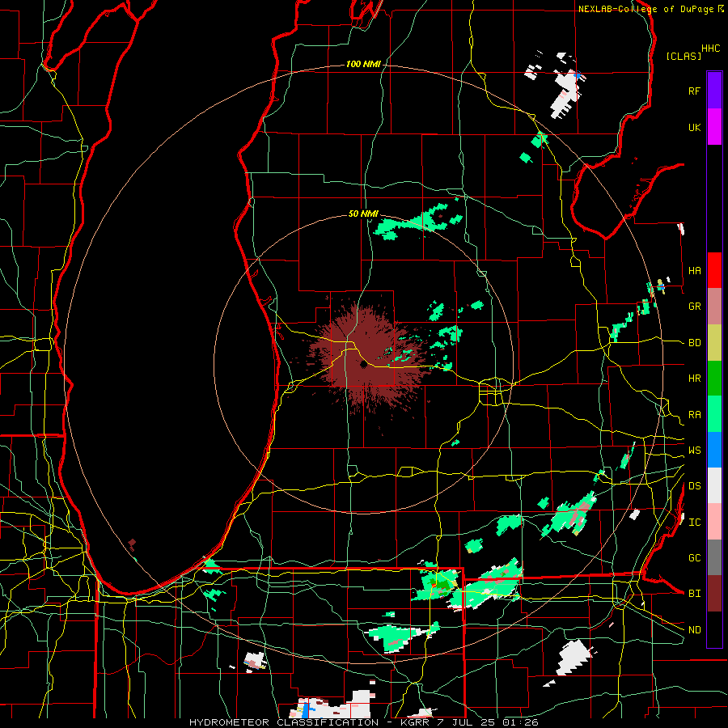Click the ND legend label
This screenshot has width=728, height=728.
694,630
